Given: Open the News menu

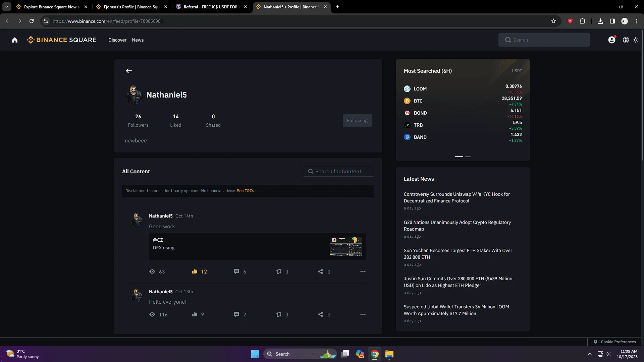Looking at the screenshot, I should (x=138, y=40).
